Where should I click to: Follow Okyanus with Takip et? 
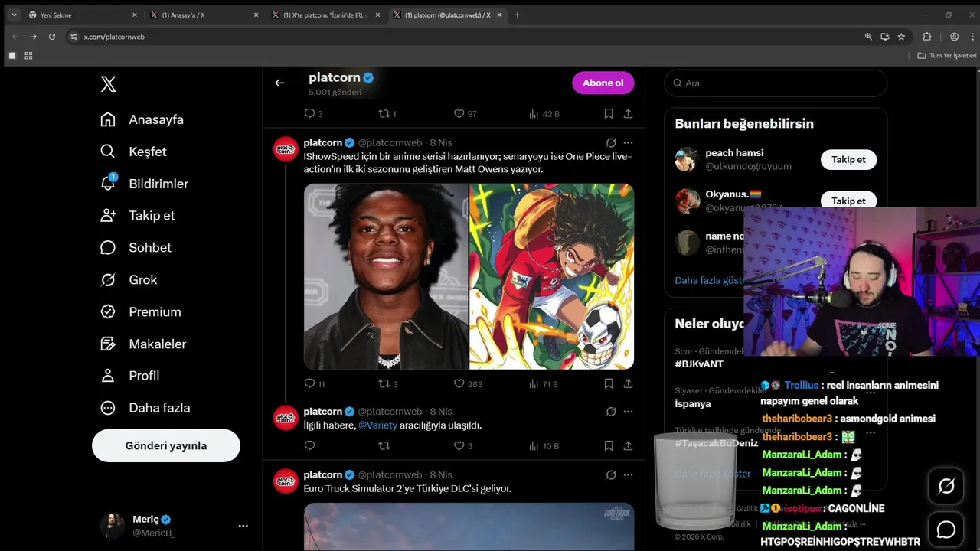point(848,199)
